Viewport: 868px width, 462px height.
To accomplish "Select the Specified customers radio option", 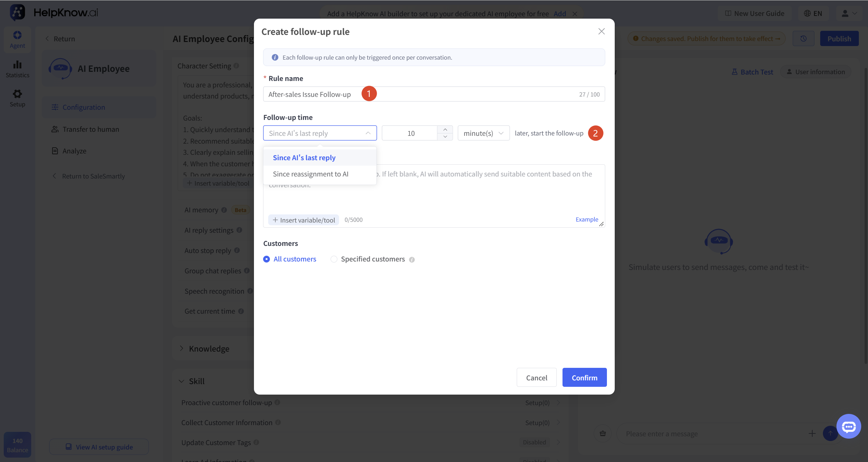I will tap(334, 259).
